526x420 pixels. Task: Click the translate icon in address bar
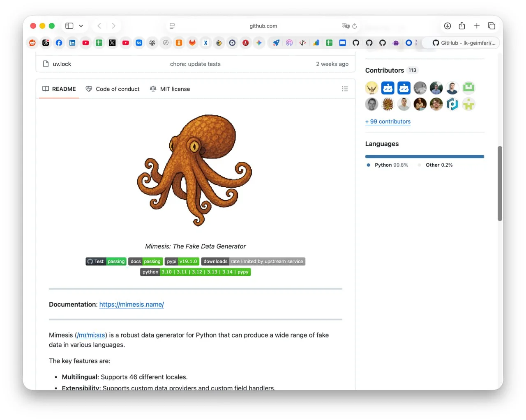pyautogui.click(x=345, y=26)
